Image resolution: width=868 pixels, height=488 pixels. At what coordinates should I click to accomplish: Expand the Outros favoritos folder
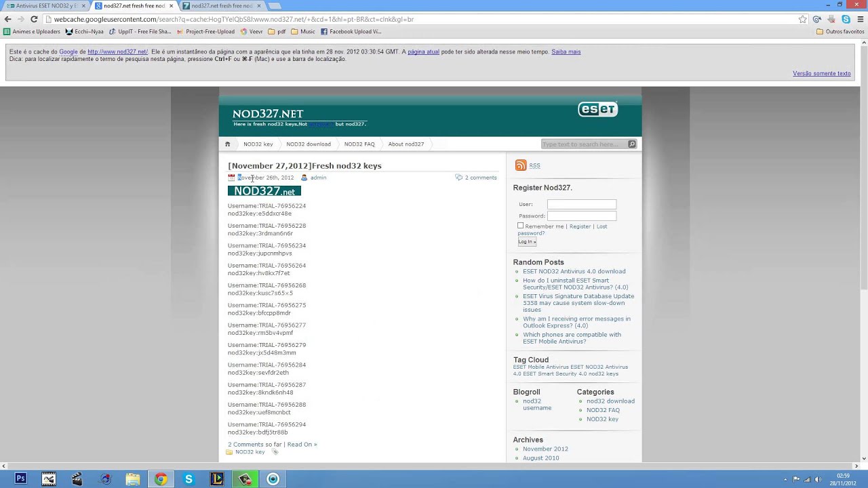coord(840,31)
